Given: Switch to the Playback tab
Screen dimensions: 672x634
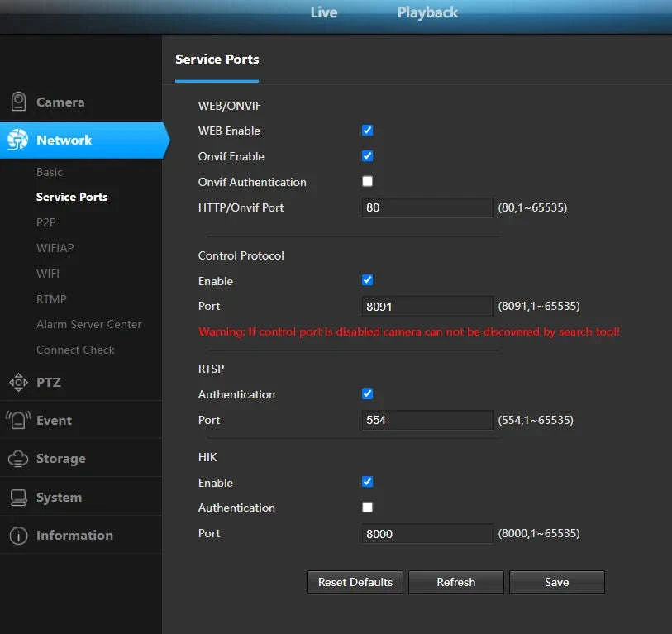Looking at the screenshot, I should pos(427,12).
